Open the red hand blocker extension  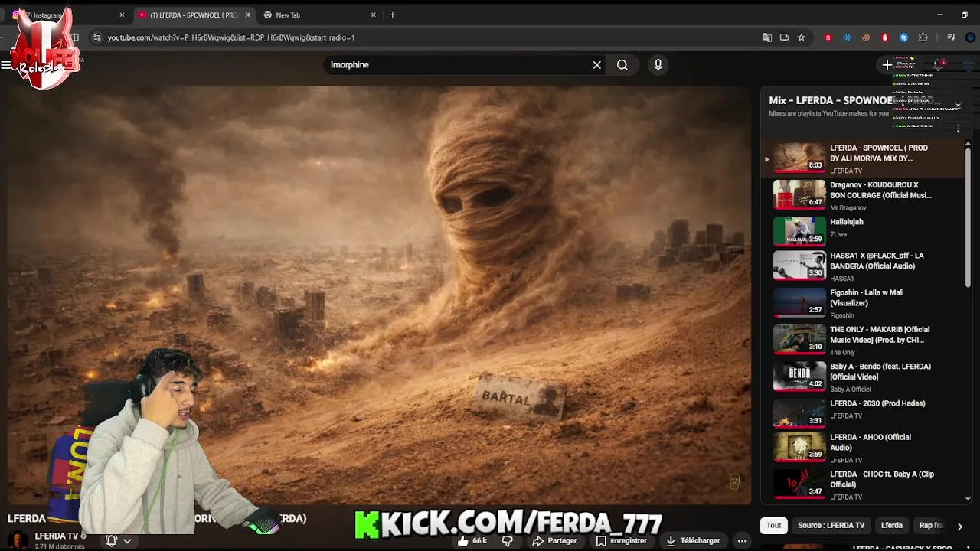[x=885, y=37]
